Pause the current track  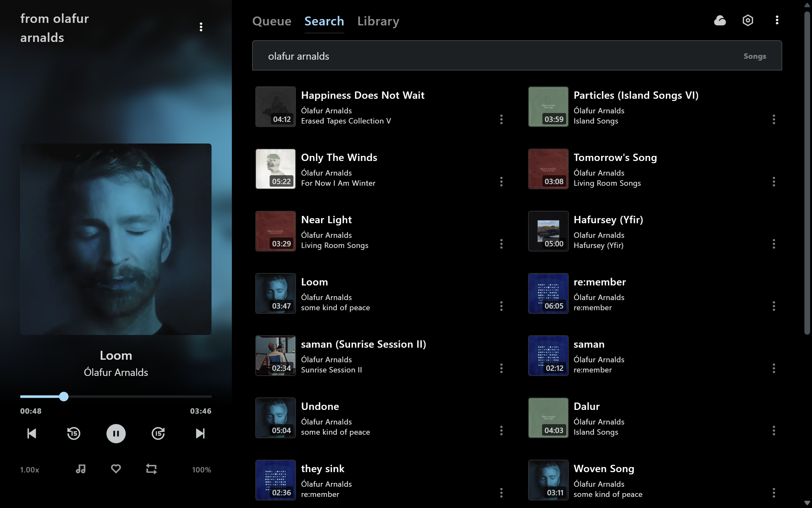(x=116, y=433)
